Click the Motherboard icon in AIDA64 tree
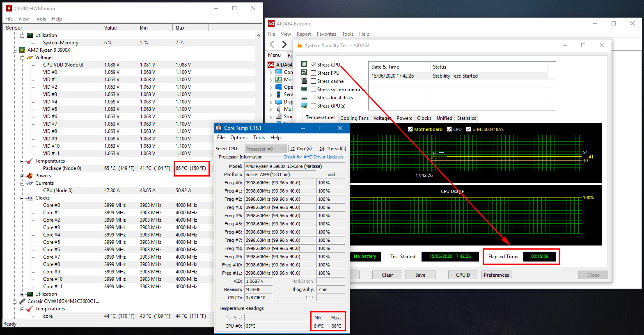This screenshot has height=335, width=644. 279,79
